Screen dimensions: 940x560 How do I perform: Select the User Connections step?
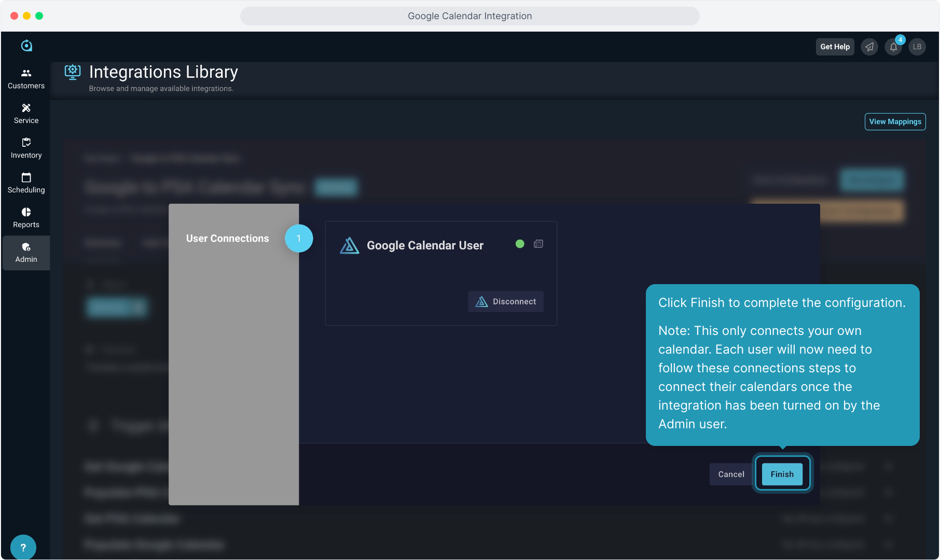click(x=227, y=239)
